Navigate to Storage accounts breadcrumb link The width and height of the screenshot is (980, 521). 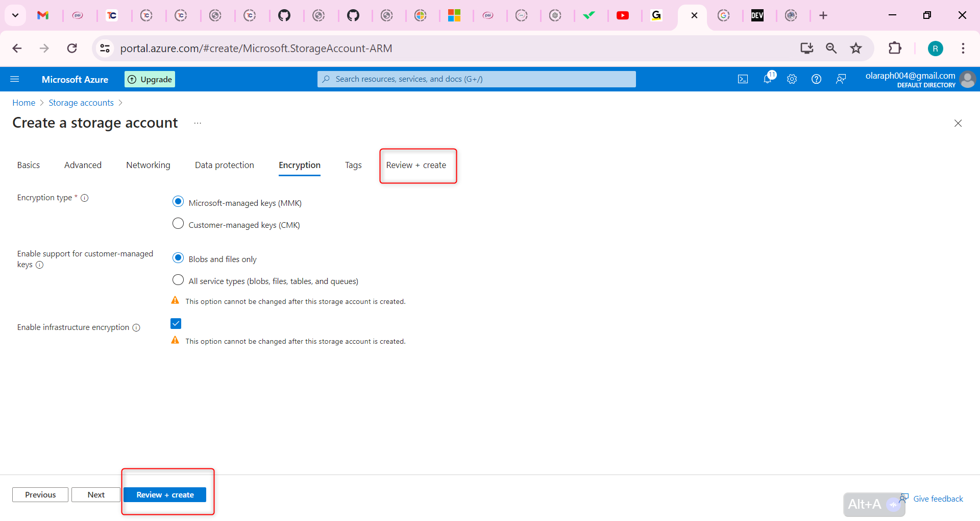tap(81, 102)
